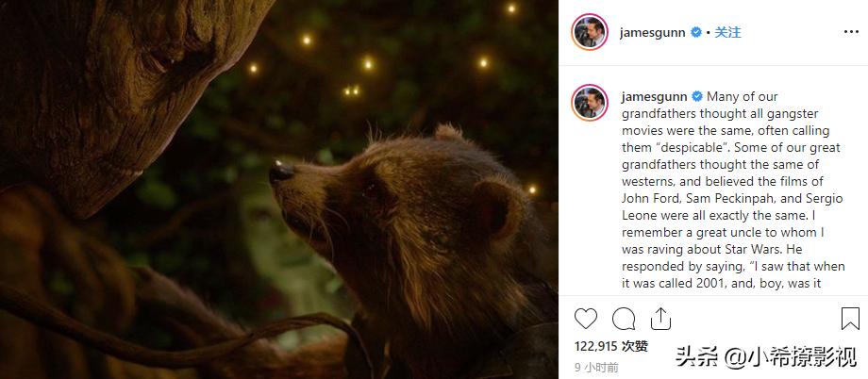868x379 pixels.
Task: Click the verified badge in the post header
Action: (696, 32)
